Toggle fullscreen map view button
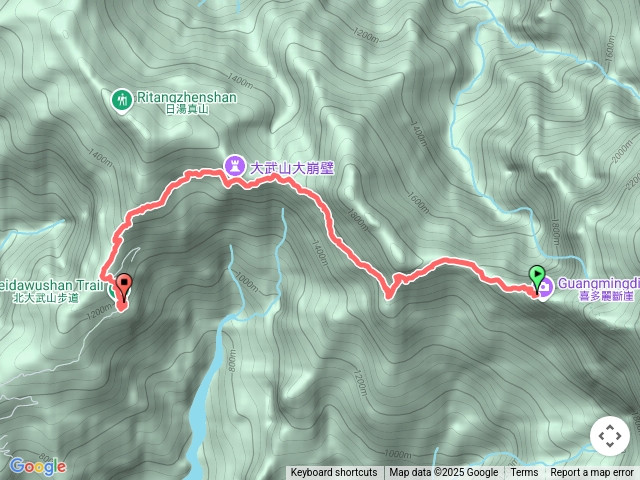The height and width of the screenshot is (480, 640). click(610, 436)
